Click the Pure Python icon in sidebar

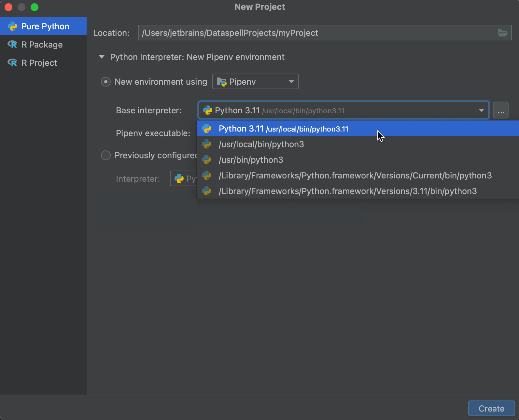[12, 26]
